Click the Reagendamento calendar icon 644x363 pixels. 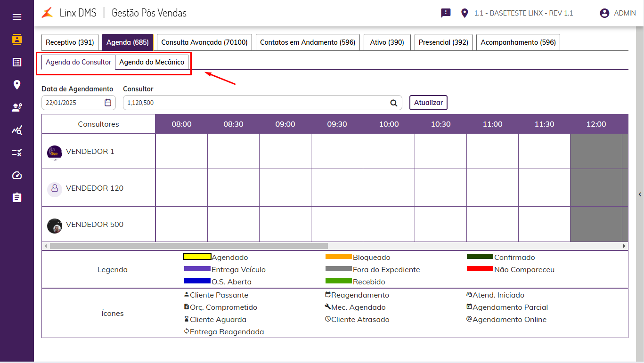328,295
